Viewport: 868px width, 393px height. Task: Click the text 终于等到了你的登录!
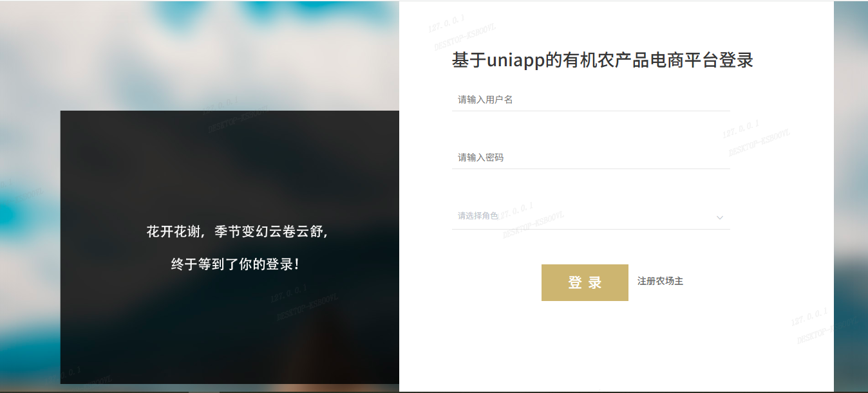point(235,264)
